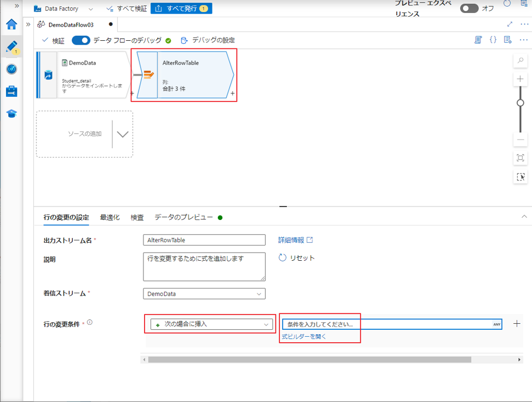532x402 pixels.
Task: Expand the Add Source dropdown chevron
Action: [x=122, y=134]
